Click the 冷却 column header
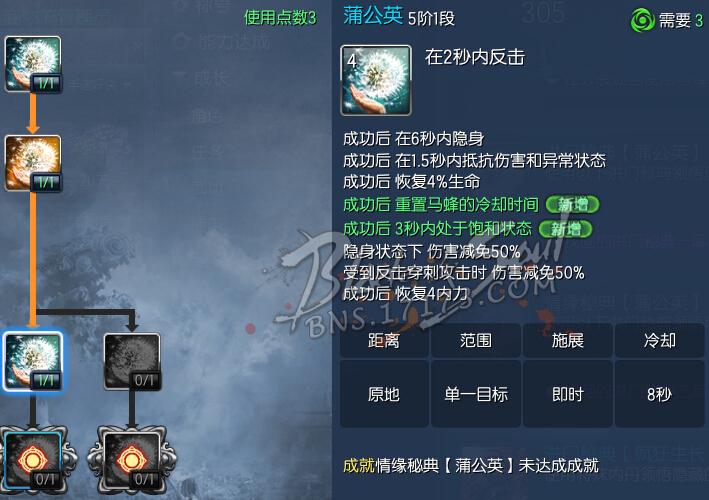Viewport: 709px width, 500px height. 659,340
